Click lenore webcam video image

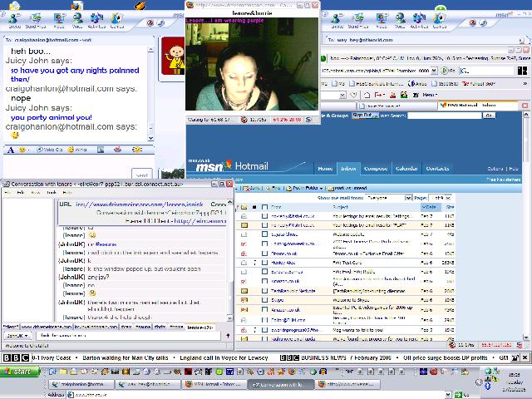point(252,64)
